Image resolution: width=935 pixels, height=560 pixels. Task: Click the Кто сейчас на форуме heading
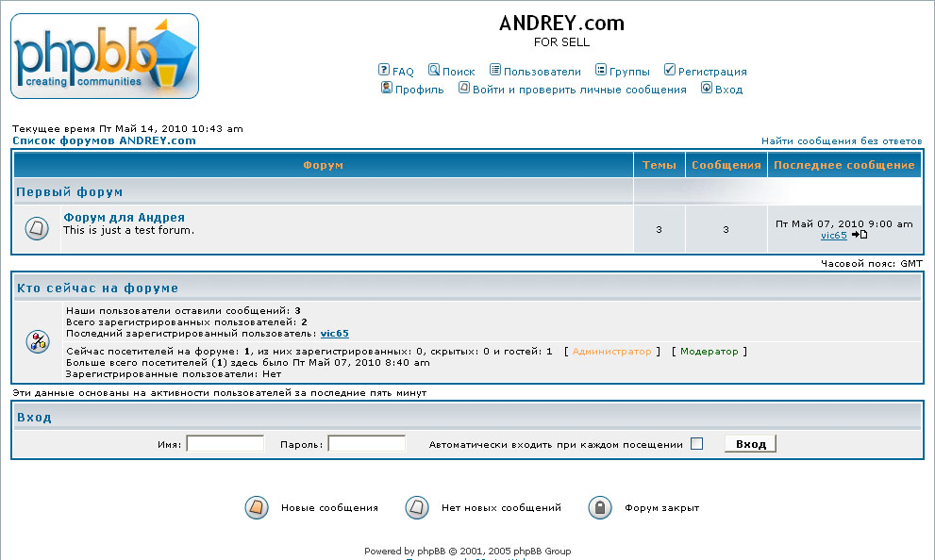click(x=98, y=288)
